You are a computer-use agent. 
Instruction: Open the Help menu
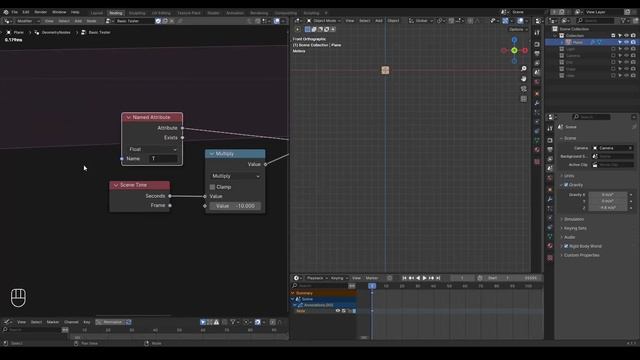point(75,12)
